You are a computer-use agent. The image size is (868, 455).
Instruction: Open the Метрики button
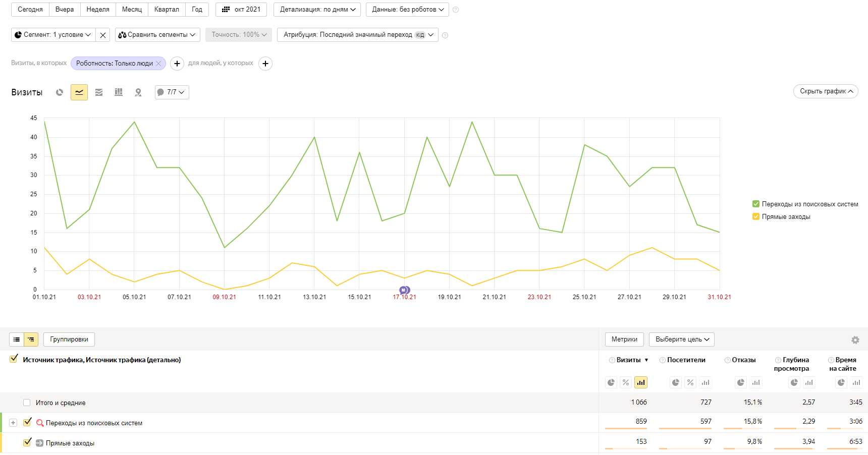624,339
